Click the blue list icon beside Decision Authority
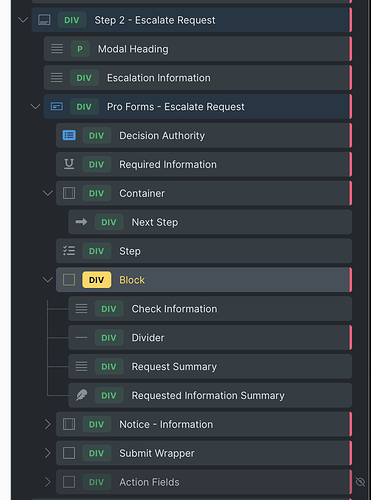The image size is (371, 500). pyautogui.click(x=69, y=135)
